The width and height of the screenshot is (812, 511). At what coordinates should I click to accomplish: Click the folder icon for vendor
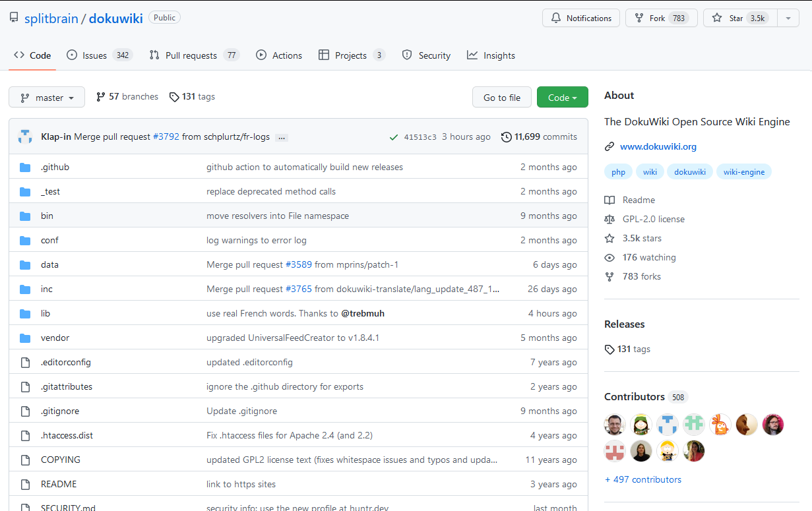point(25,338)
